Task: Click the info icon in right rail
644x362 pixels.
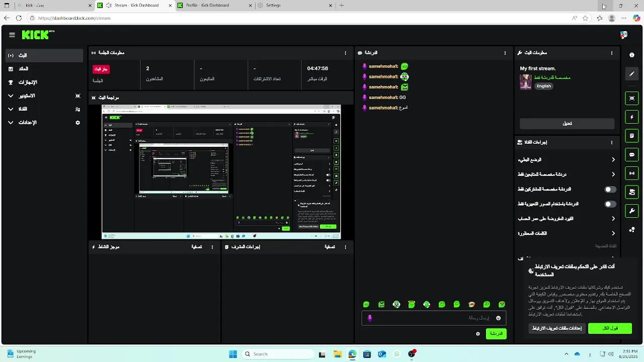Action: (x=632, y=55)
